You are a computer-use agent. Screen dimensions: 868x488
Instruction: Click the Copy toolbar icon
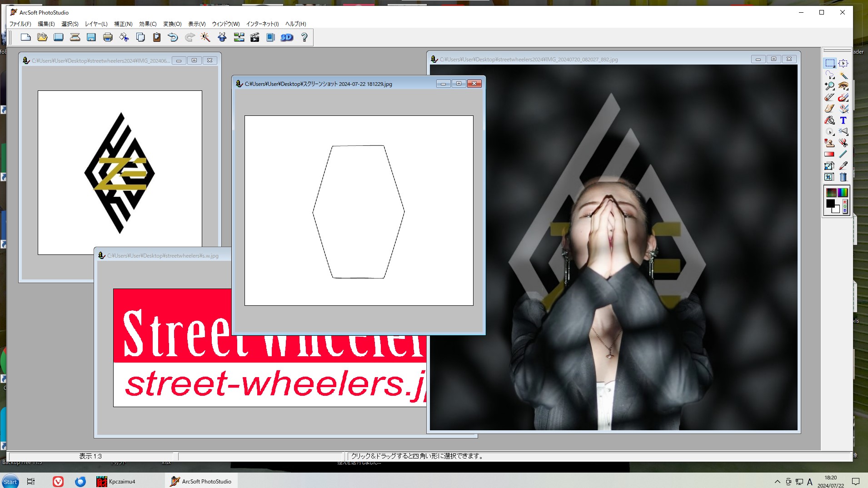pos(140,37)
